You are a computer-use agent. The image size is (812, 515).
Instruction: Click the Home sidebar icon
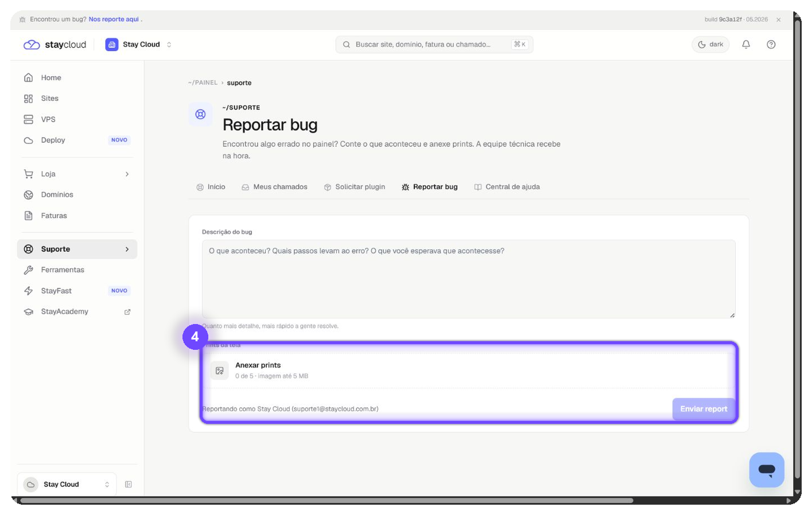point(28,77)
